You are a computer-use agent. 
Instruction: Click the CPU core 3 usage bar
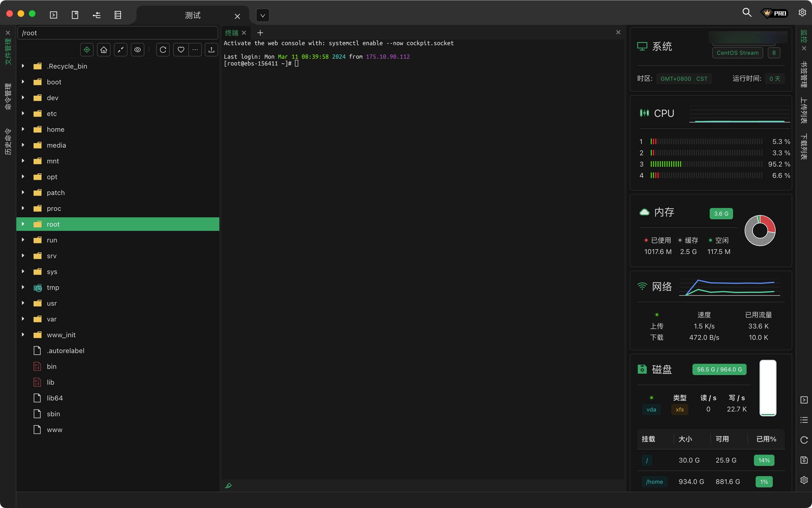click(706, 164)
